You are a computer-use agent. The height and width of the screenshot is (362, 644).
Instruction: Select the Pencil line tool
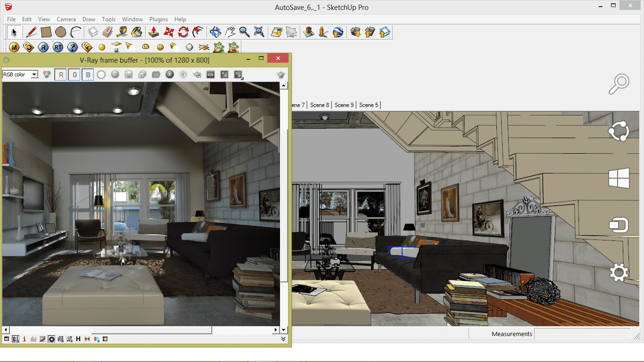32,32
